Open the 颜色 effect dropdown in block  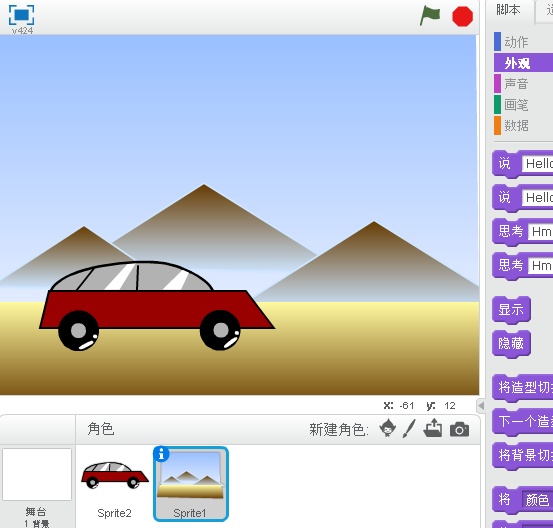point(537,500)
